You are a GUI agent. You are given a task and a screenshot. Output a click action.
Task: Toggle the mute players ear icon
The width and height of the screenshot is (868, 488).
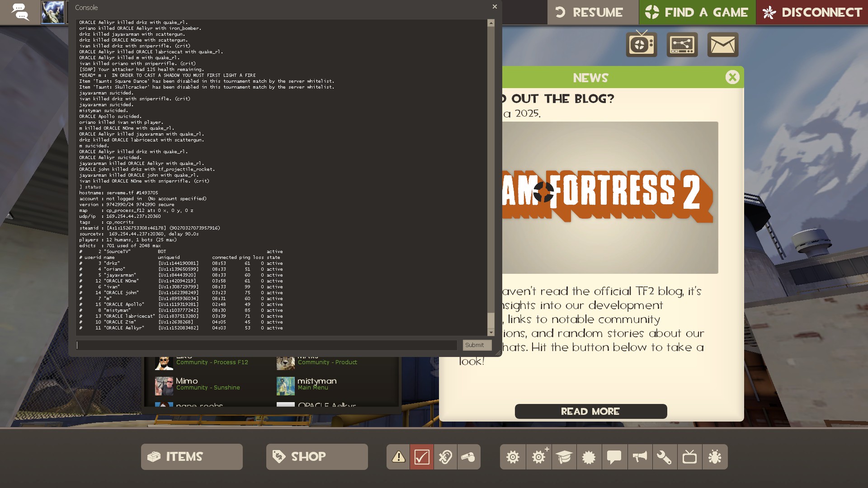tap(445, 457)
